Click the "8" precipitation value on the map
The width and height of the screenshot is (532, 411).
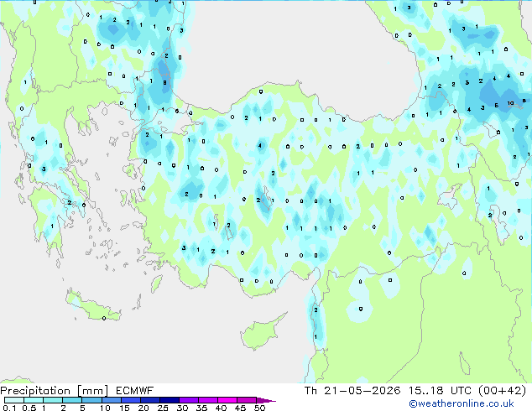(x=165, y=82)
